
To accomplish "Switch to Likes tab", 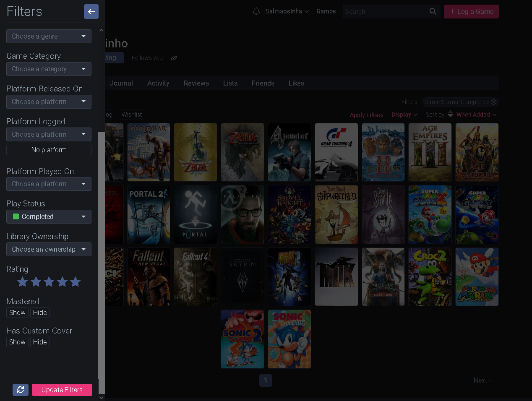I will (296, 83).
